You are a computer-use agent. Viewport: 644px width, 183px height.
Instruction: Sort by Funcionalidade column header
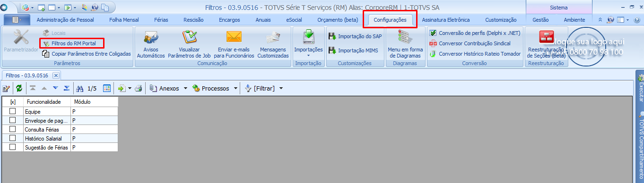pos(47,101)
